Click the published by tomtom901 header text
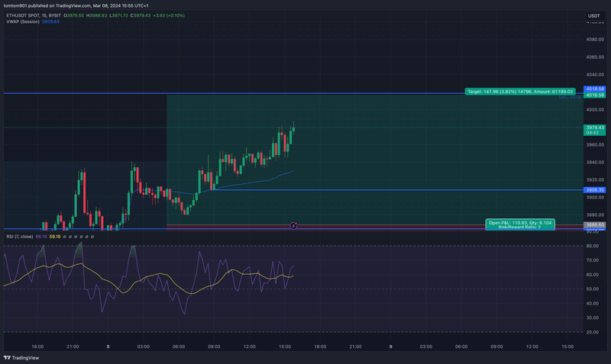 76,6
